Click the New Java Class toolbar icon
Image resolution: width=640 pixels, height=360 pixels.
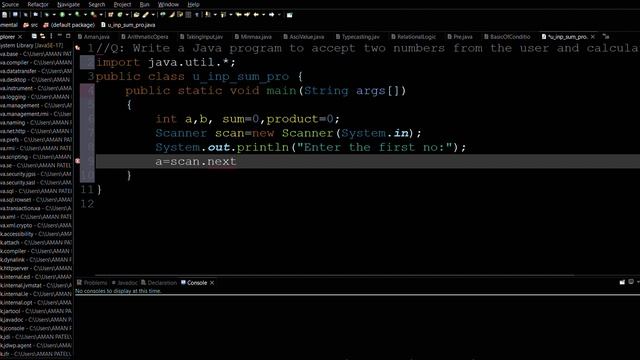tap(120, 15)
